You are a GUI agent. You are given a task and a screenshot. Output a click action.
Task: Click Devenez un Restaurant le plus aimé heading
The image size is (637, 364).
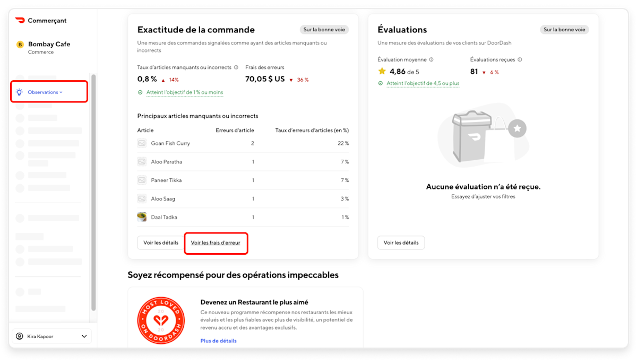tap(254, 302)
